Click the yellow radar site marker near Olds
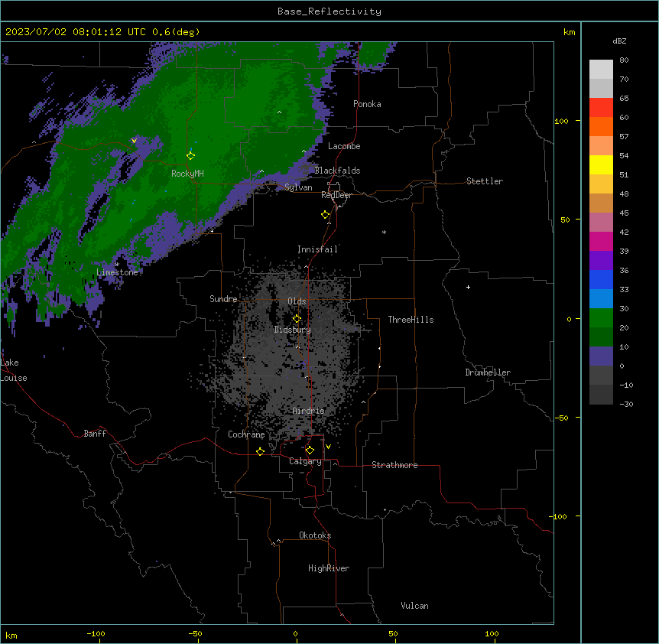The width and height of the screenshot is (659, 644). [297, 319]
